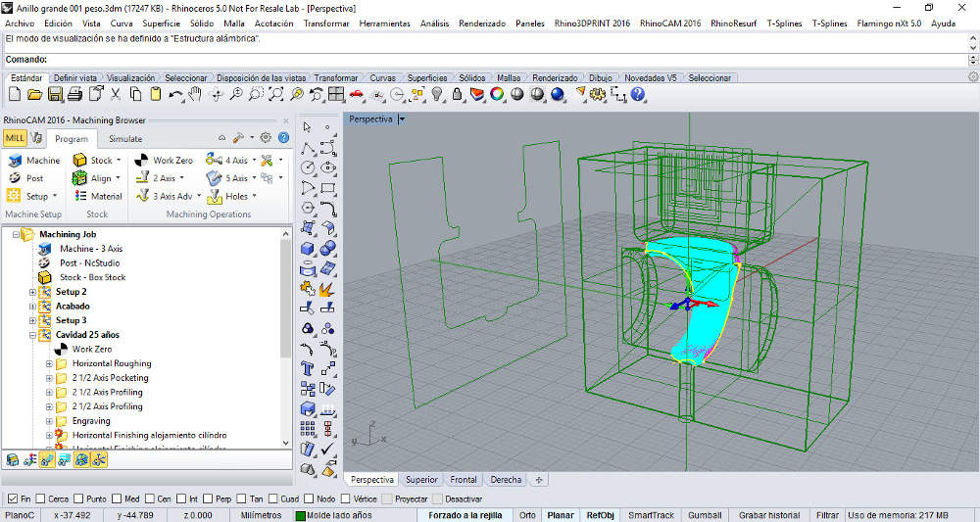Open the Archivo menu
The image size is (980, 522).
click(x=20, y=24)
